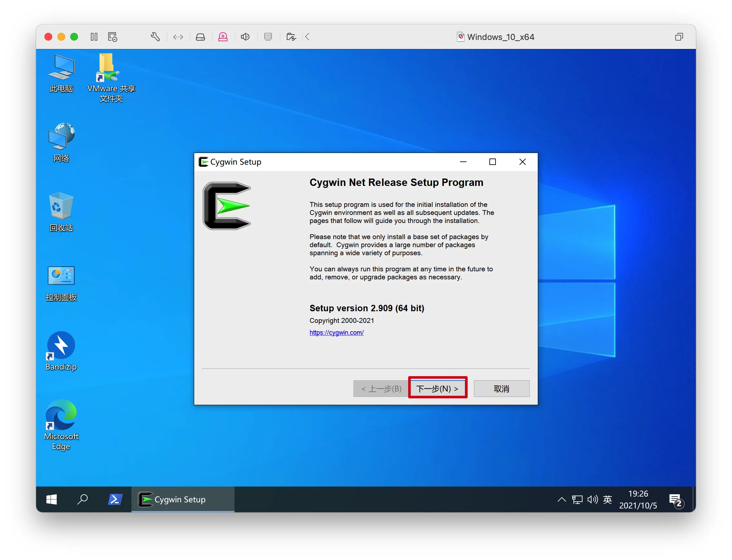Image resolution: width=732 pixels, height=560 pixels.
Task: Click the printer device icon in VM toolbar
Action: (x=268, y=37)
